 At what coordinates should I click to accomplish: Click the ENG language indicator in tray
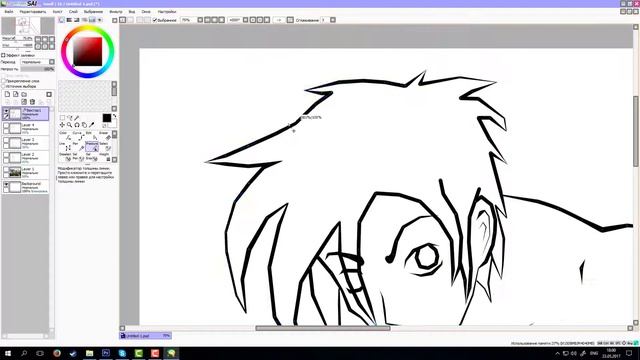point(594,353)
